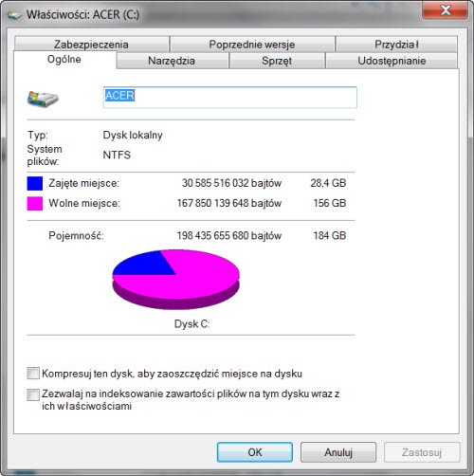Confirm with the OK button
The height and width of the screenshot is (476, 474).
click(x=255, y=452)
